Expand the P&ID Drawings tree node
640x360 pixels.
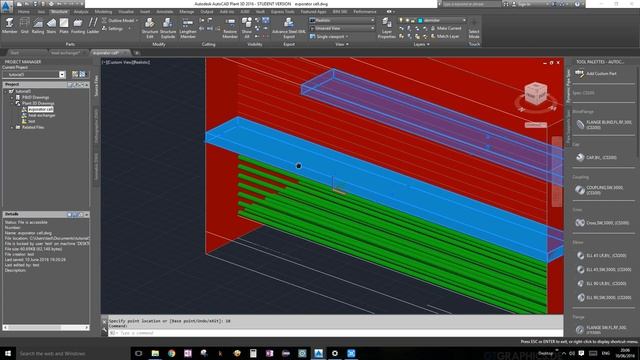point(12,98)
